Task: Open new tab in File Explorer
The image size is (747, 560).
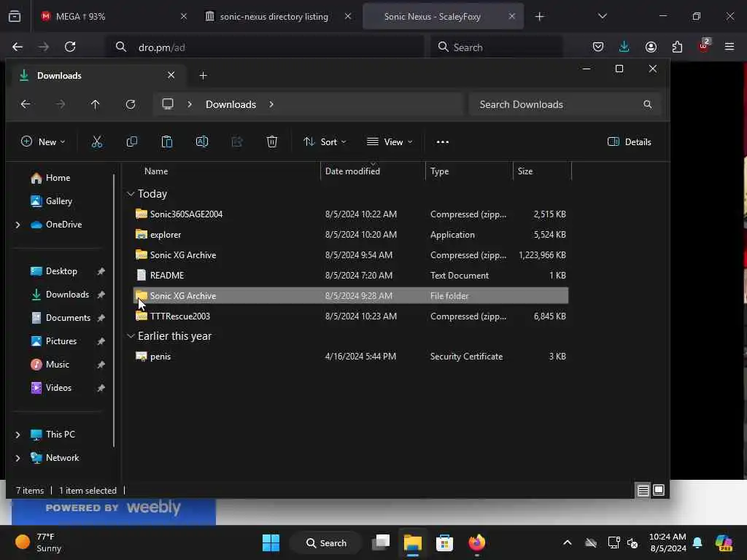Action: [x=203, y=76]
